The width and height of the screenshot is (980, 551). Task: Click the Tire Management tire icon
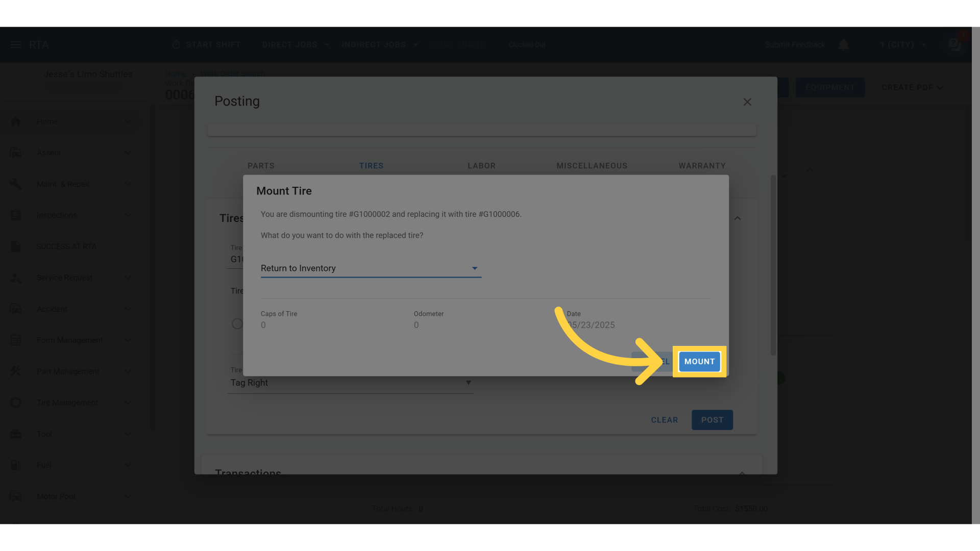[16, 403]
